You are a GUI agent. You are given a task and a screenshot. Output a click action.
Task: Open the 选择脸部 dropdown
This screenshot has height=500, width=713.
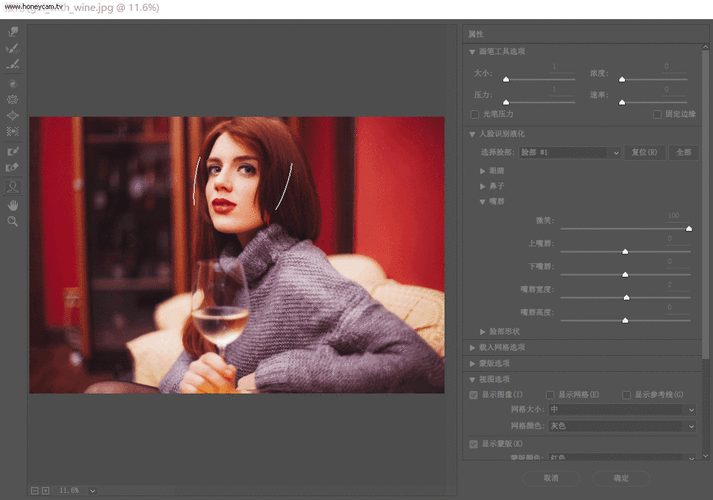pos(568,153)
